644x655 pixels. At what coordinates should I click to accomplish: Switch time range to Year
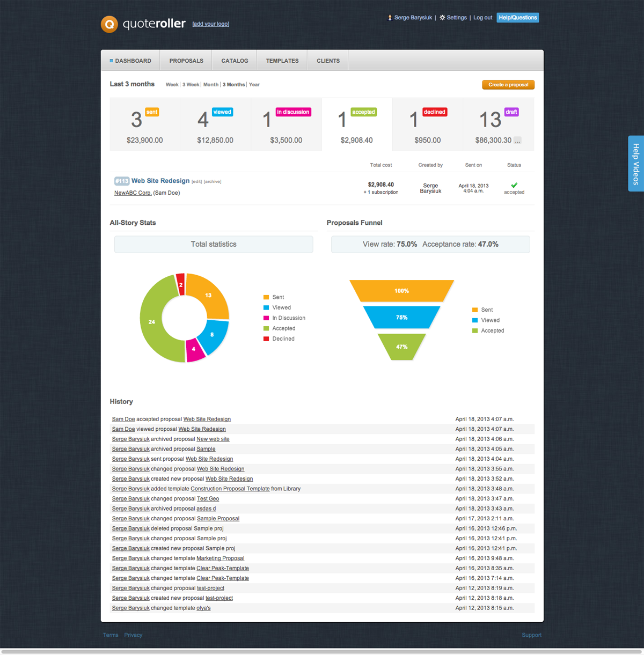click(x=254, y=85)
